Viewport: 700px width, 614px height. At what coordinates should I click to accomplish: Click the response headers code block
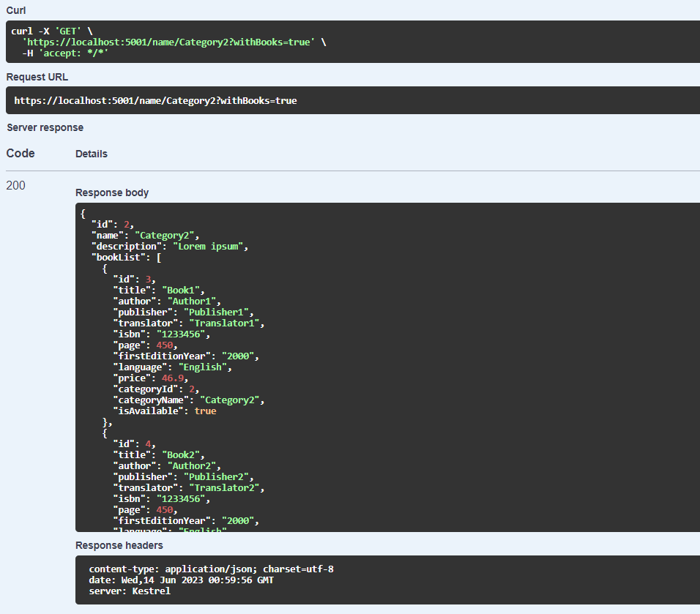click(x=387, y=580)
